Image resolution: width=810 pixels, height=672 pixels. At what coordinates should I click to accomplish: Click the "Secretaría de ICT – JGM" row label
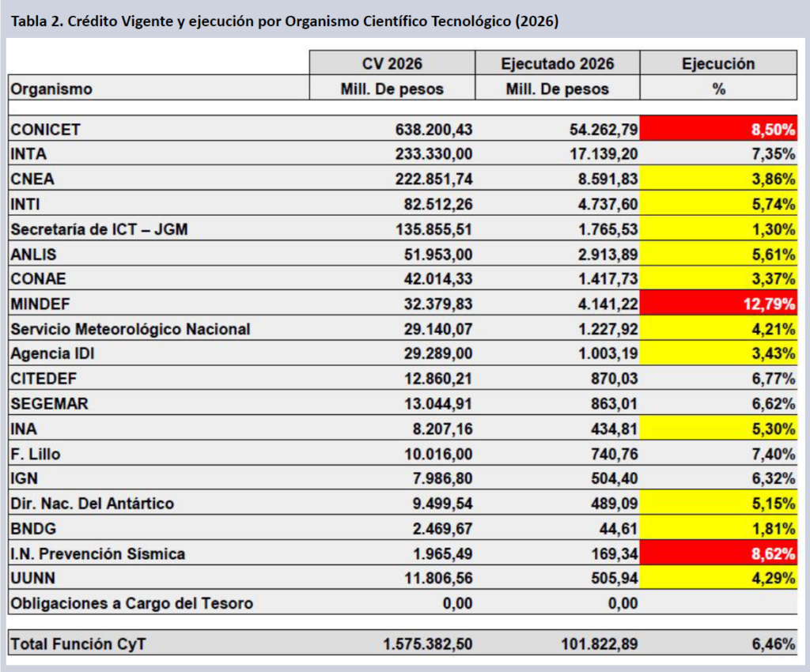point(100,229)
